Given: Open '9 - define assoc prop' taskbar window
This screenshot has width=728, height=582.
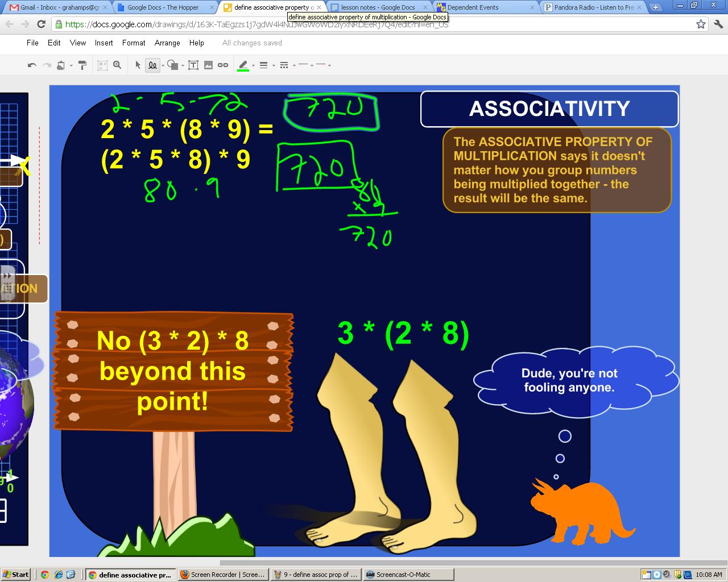Looking at the screenshot, I should [315, 575].
